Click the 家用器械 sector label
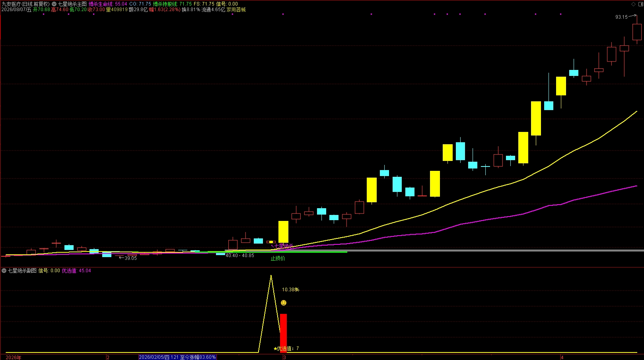The height and width of the screenshot is (360, 644). 236,10
